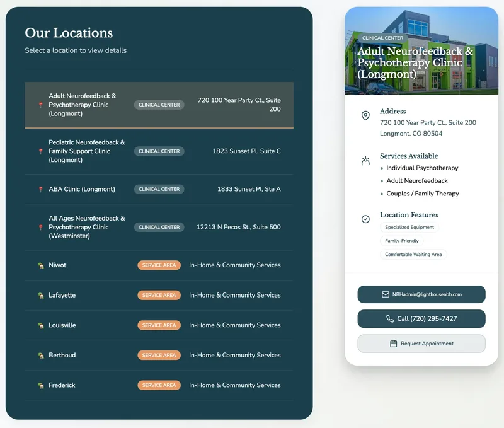The image size is (504, 428).
Task: Click the SERVICE AREA badge on Frederick row
Action: 159,385
